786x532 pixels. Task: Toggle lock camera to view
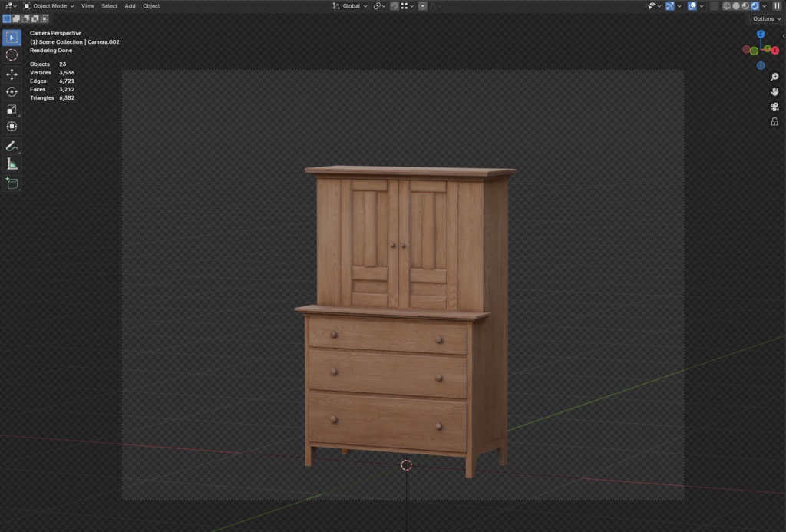pyautogui.click(x=774, y=121)
